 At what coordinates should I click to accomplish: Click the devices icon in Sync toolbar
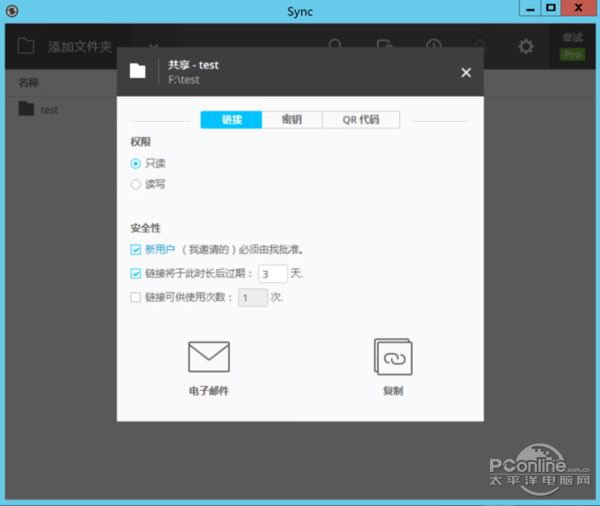click(x=384, y=44)
